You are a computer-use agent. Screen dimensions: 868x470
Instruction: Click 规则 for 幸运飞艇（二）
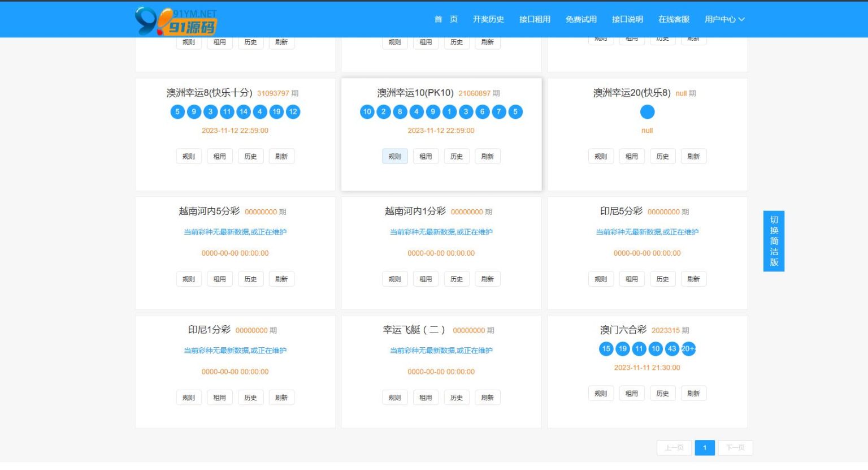[x=395, y=398]
